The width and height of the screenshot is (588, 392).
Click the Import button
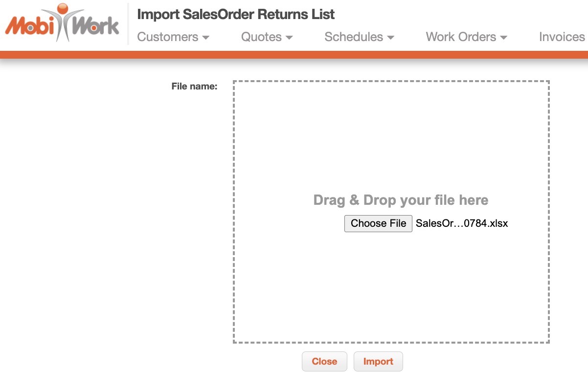click(378, 362)
